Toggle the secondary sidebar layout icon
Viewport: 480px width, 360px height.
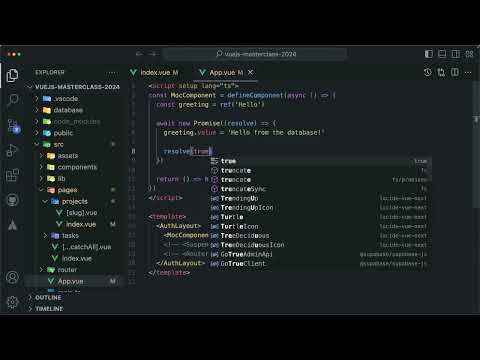click(455, 54)
